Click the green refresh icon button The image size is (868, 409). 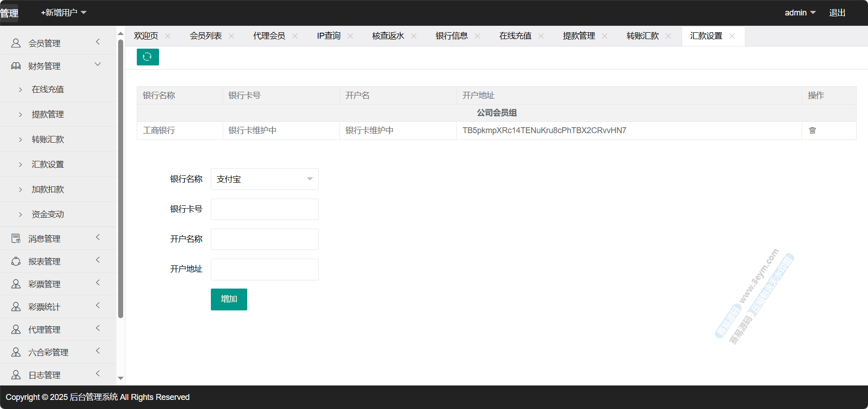point(147,57)
